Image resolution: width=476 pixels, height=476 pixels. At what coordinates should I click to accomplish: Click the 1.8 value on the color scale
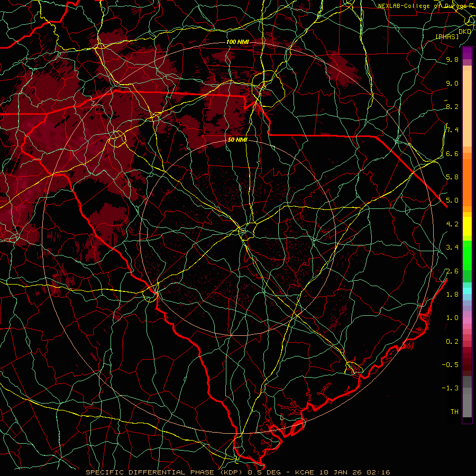452,295
